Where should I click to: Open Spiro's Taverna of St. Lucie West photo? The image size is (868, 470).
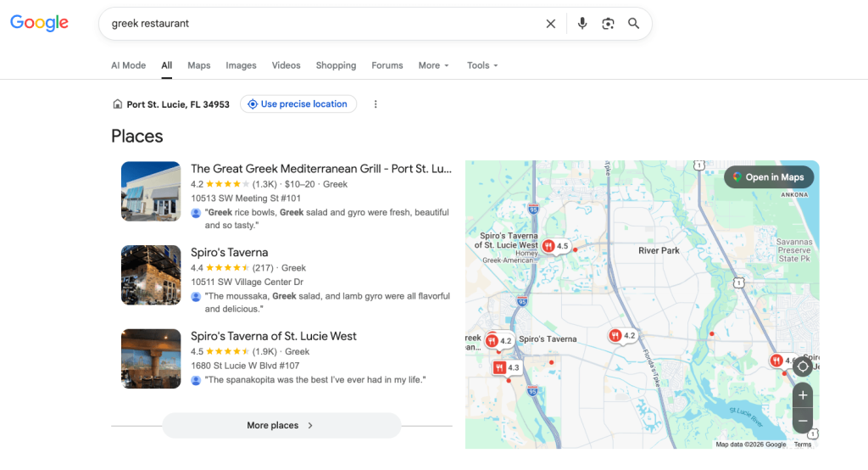(x=151, y=359)
